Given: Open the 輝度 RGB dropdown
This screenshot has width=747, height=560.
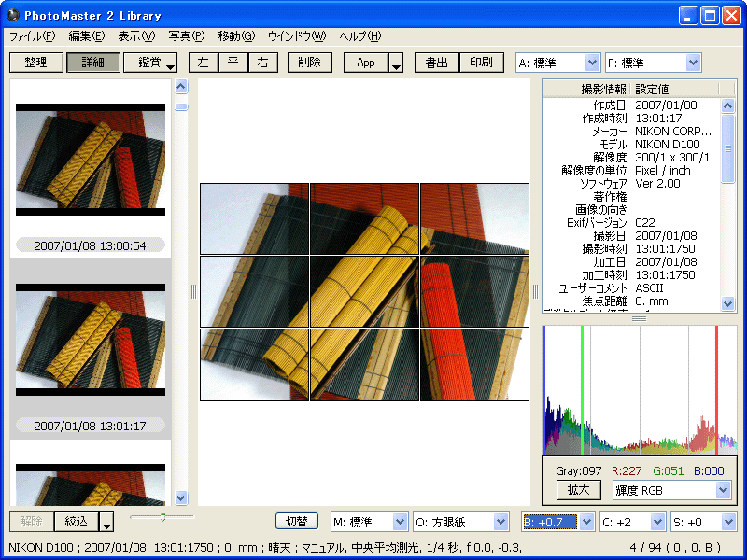Looking at the screenshot, I should click(x=671, y=490).
